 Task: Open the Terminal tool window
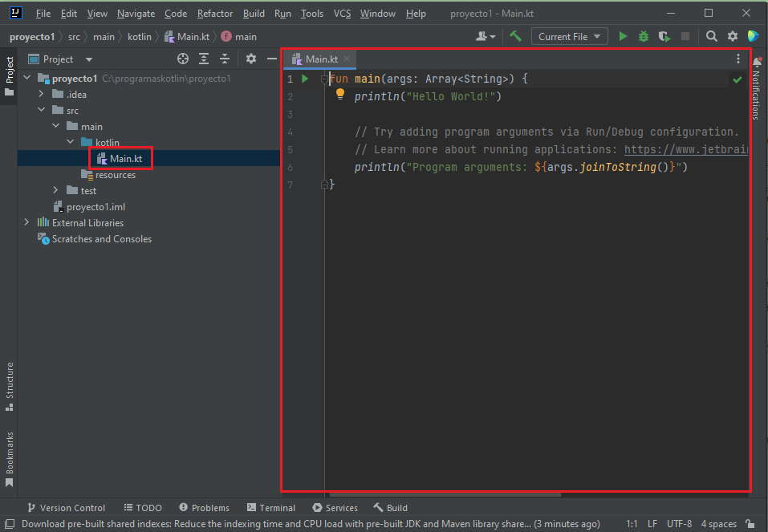[x=271, y=507]
